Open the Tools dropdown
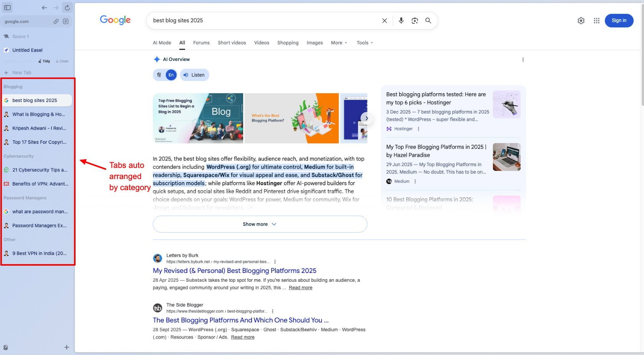Viewport: 644px width, 355px height. pos(364,43)
